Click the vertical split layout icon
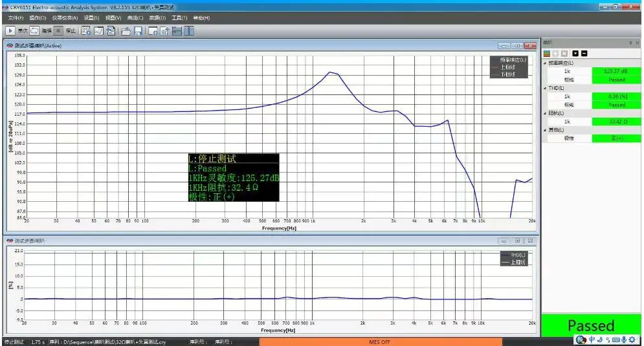The width and height of the screenshot is (644, 346). [x=189, y=30]
